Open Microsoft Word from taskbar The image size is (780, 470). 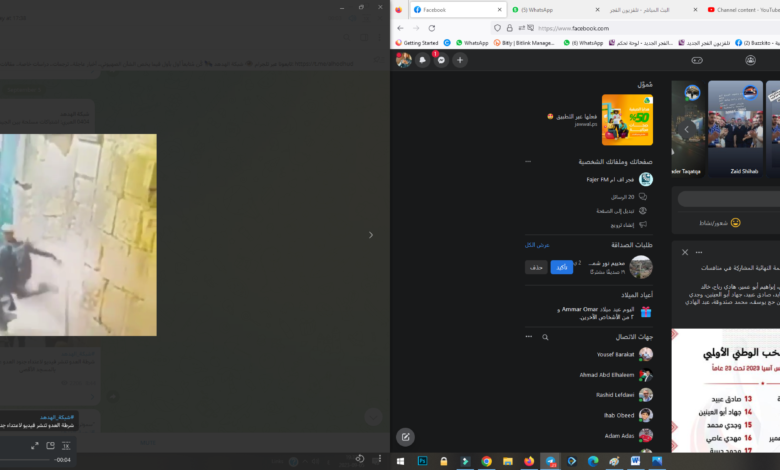635,461
